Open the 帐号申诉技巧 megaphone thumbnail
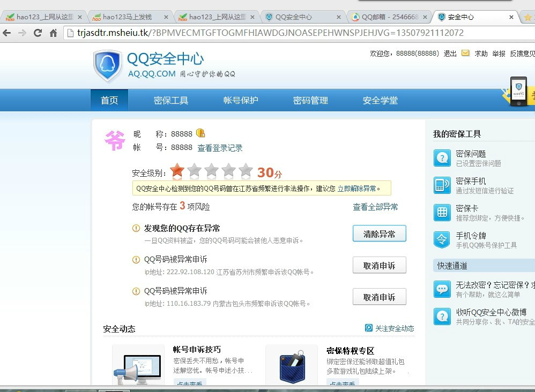This screenshot has height=392, width=535. pyautogui.click(x=138, y=365)
